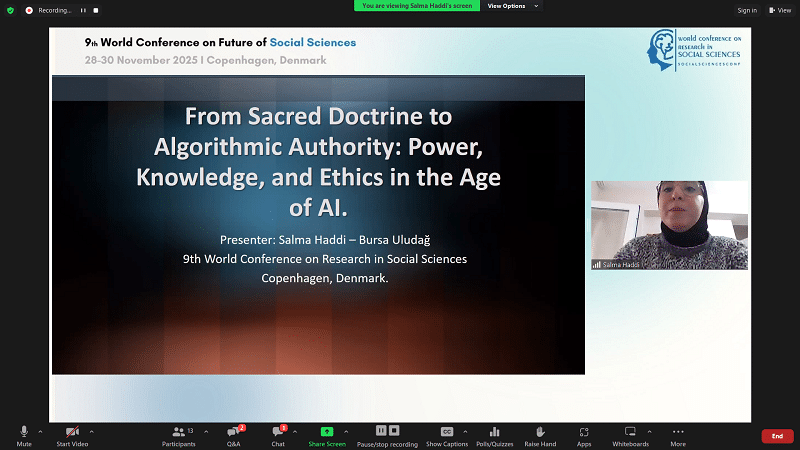Raise your hand
Image resolution: width=800 pixels, height=450 pixels.
coord(540,434)
